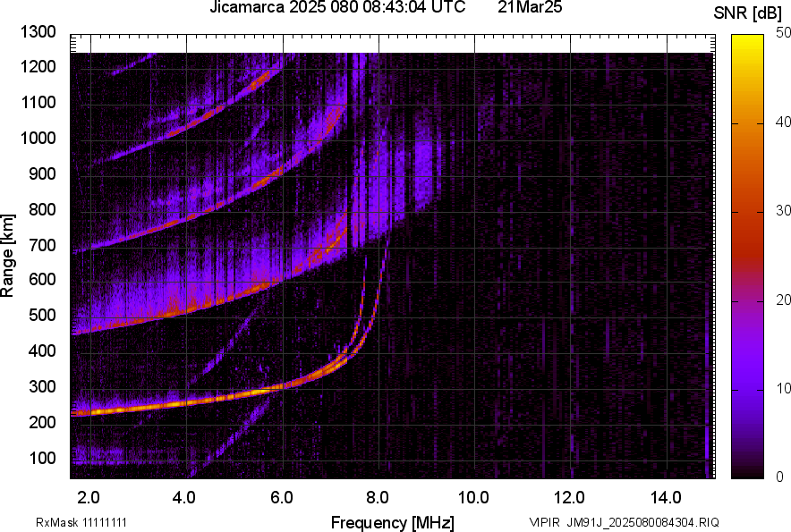
Task: Click the date label '21Mar25'
Action: (x=530, y=7)
